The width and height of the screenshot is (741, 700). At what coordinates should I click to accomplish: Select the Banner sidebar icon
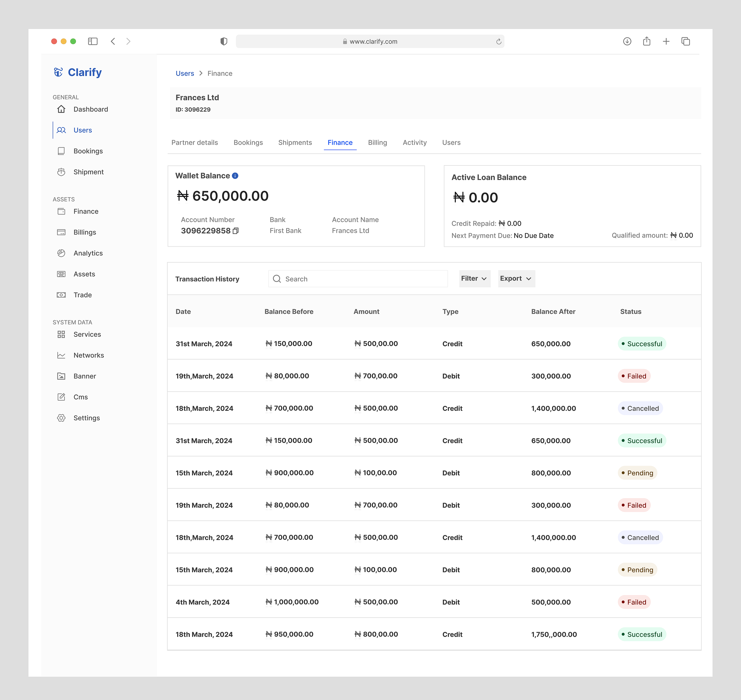pos(61,376)
